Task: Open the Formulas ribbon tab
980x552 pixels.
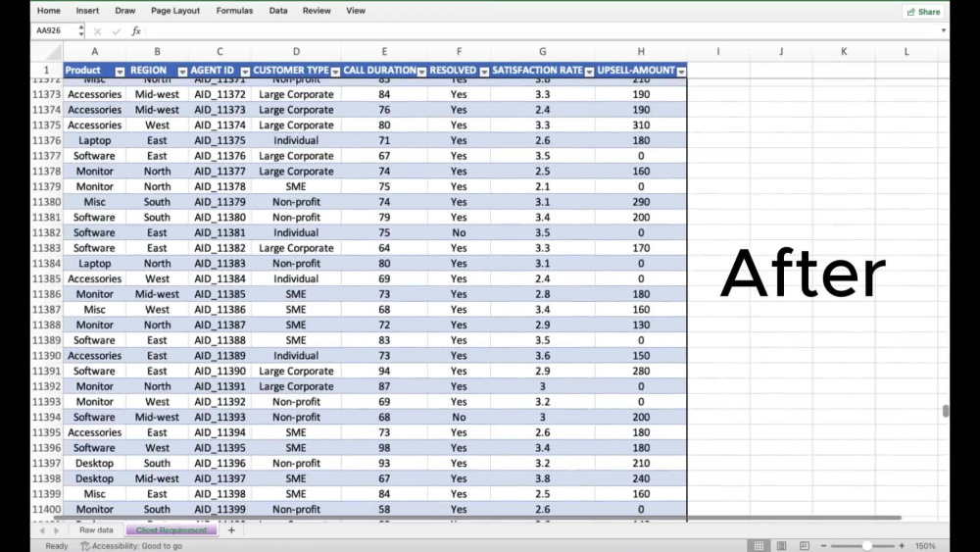Action: pyautogui.click(x=234, y=11)
